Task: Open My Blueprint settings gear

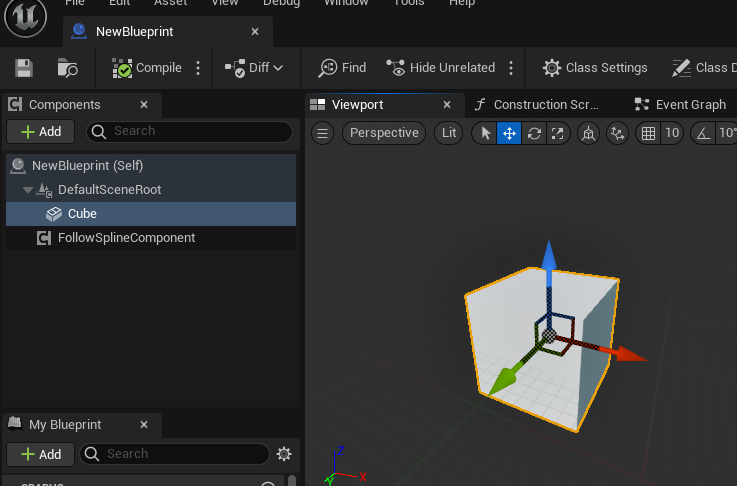Action: click(284, 454)
